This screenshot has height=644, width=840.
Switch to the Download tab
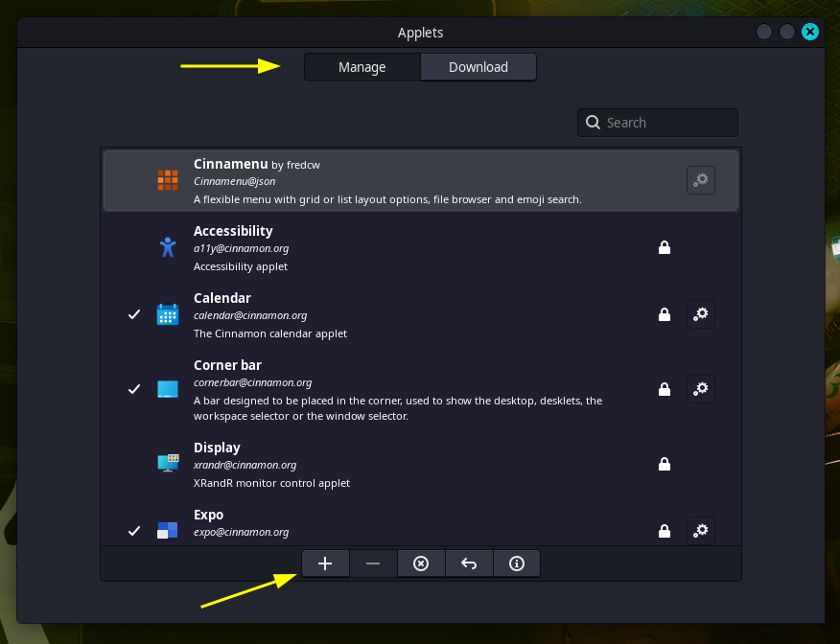point(478,67)
